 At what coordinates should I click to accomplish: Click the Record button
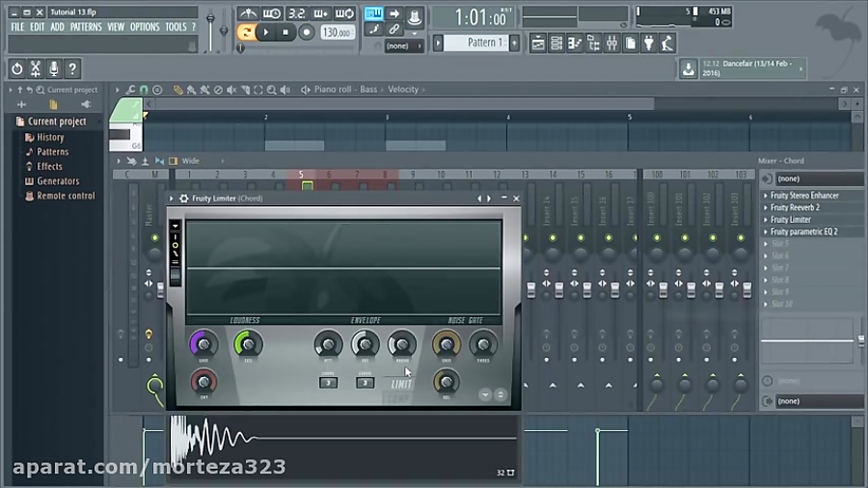point(306,32)
